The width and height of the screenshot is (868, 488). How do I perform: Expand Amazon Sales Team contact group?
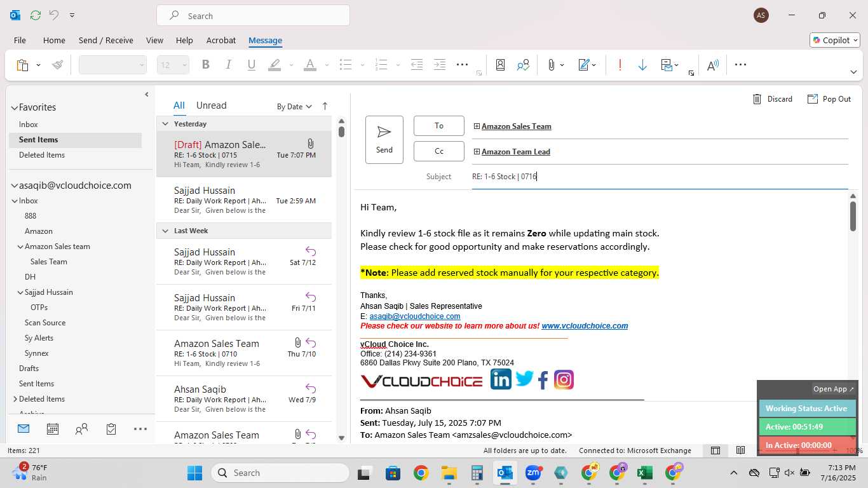477,126
